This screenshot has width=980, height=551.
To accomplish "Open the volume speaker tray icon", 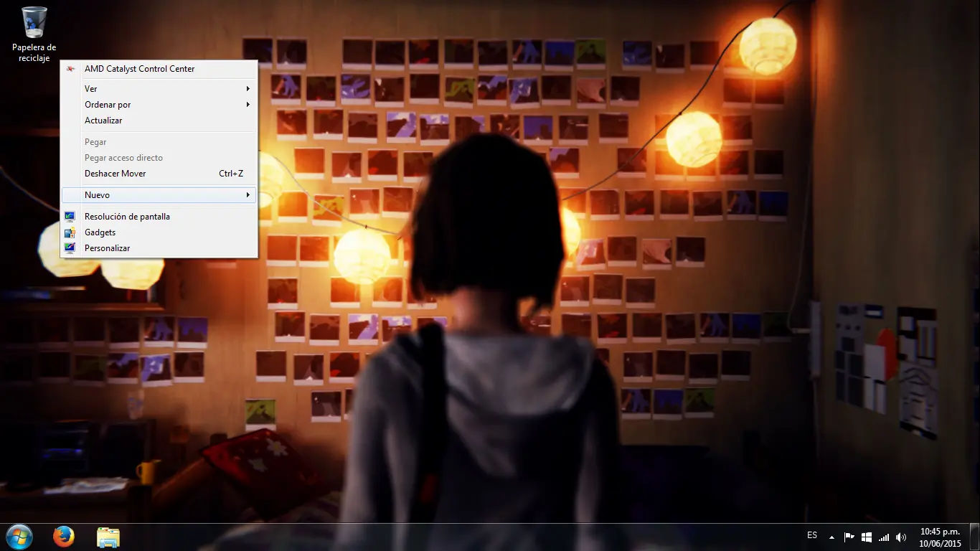I will point(901,537).
